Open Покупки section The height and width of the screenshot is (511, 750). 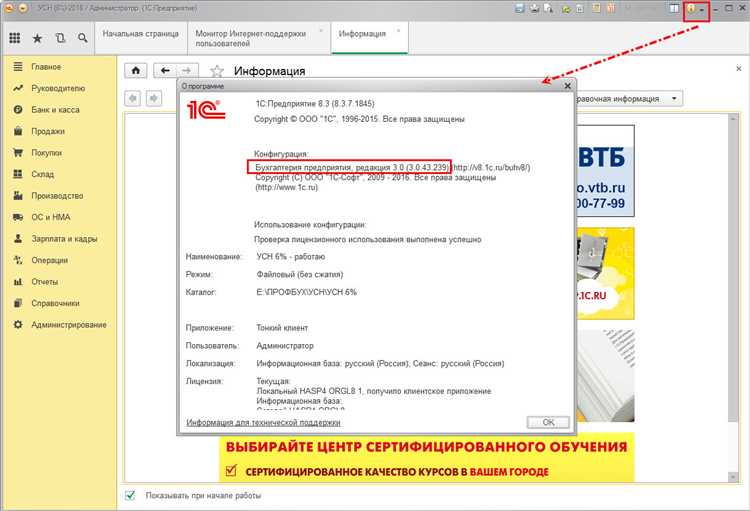(x=46, y=153)
